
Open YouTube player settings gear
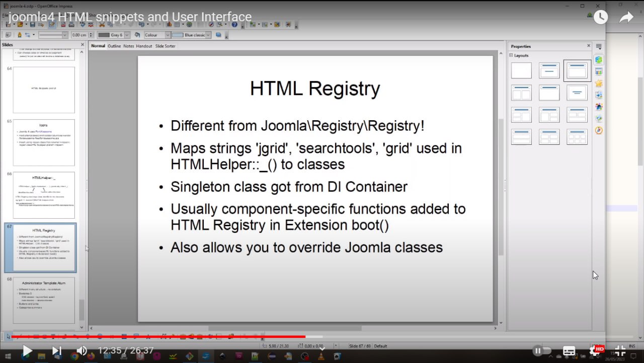[596, 350]
